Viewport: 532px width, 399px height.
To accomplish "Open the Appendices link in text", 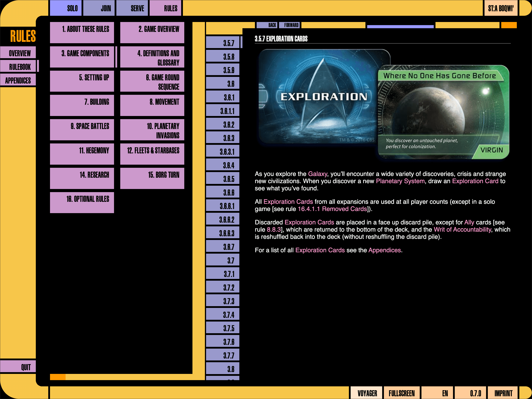I will coord(385,250).
